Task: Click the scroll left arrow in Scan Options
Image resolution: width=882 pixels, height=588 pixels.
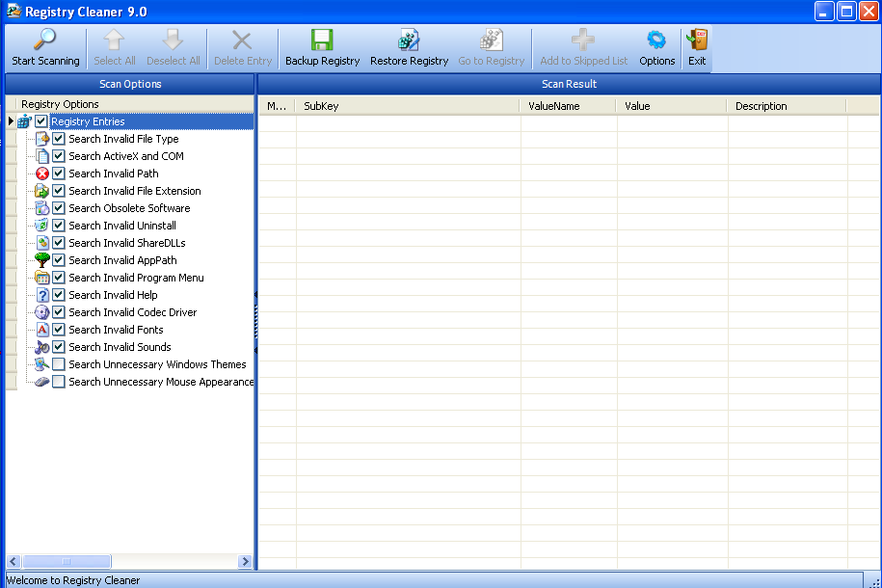Action: pyautogui.click(x=13, y=561)
